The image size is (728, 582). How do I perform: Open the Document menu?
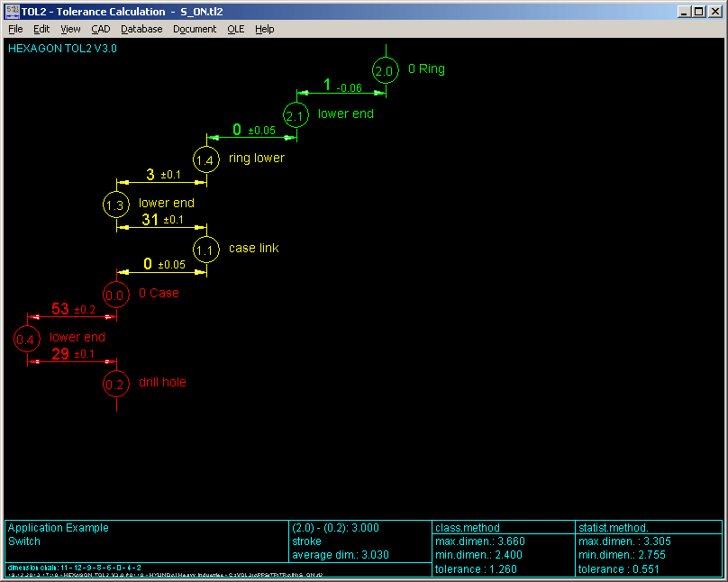click(x=195, y=29)
